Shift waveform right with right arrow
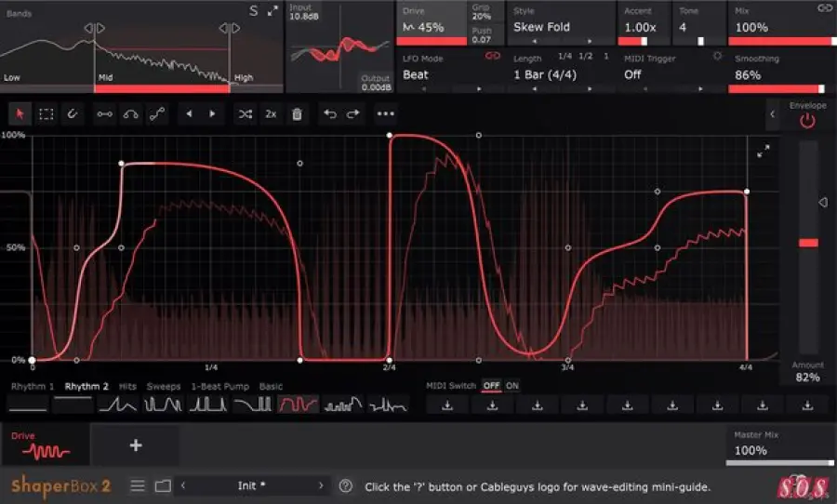 pos(212,113)
